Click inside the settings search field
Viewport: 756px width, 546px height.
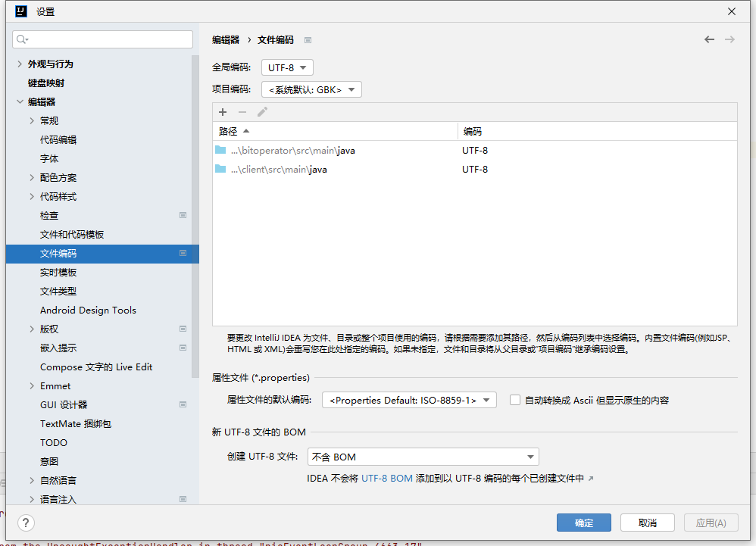point(102,38)
